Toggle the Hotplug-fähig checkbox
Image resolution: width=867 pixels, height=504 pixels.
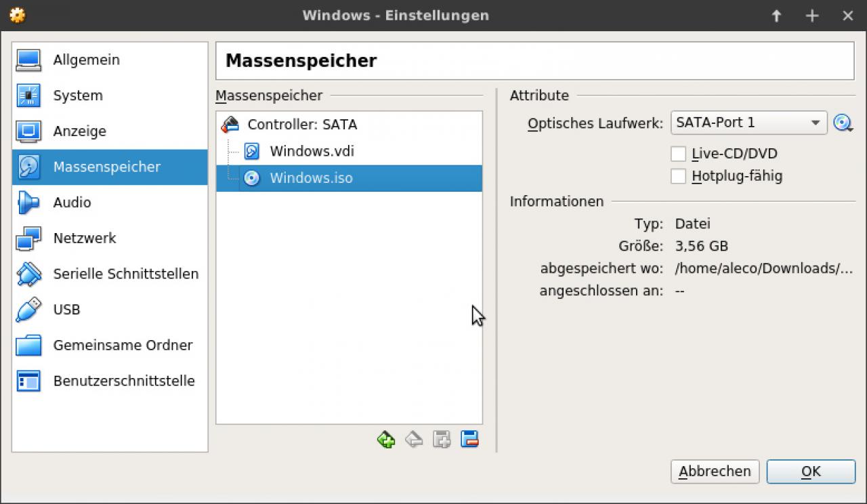tap(678, 176)
